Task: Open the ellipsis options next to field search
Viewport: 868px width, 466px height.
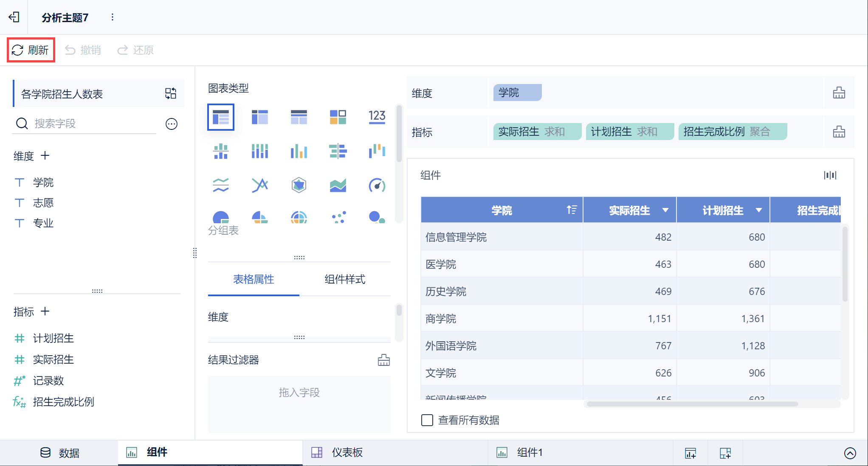Action: click(x=172, y=124)
